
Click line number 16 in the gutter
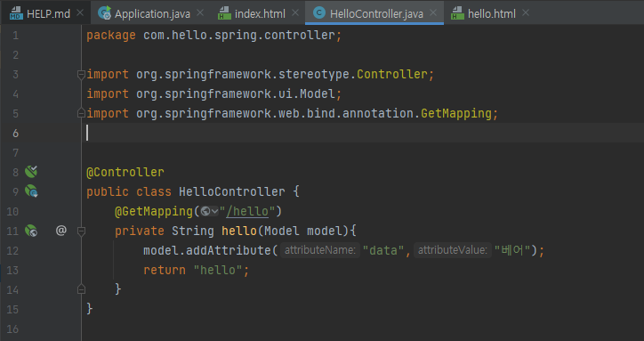(12, 329)
